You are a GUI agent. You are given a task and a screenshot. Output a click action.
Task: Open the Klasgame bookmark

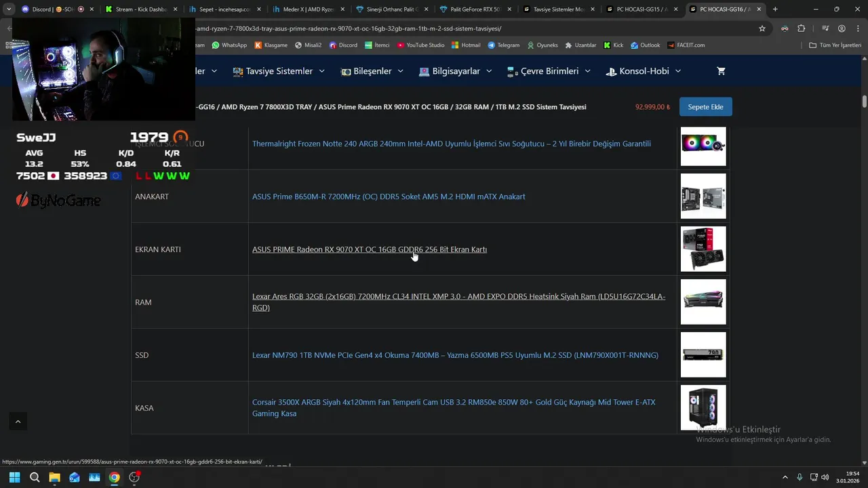pyautogui.click(x=271, y=45)
